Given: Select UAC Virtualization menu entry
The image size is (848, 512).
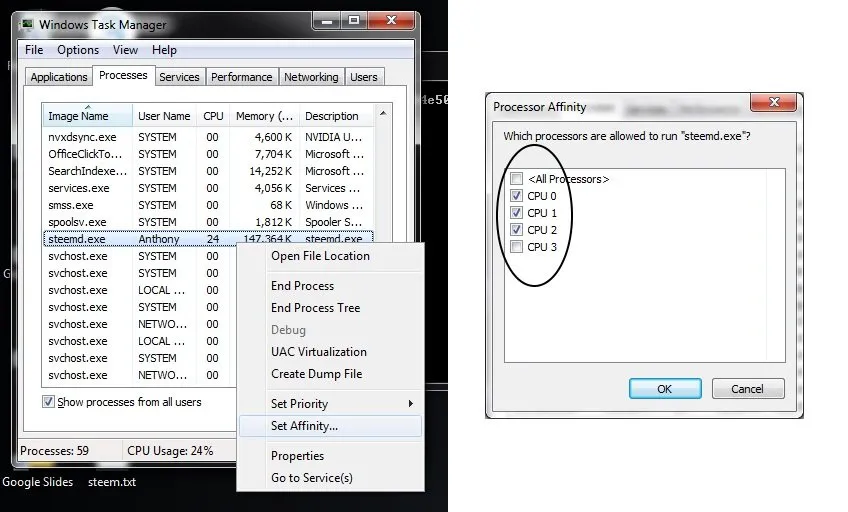Looking at the screenshot, I should (x=330, y=351).
